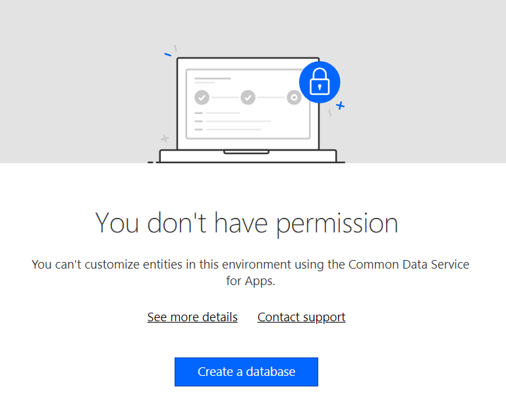Screen dimensions: 506x420
Task: Click the blue dash above the laptop
Action: point(167,54)
